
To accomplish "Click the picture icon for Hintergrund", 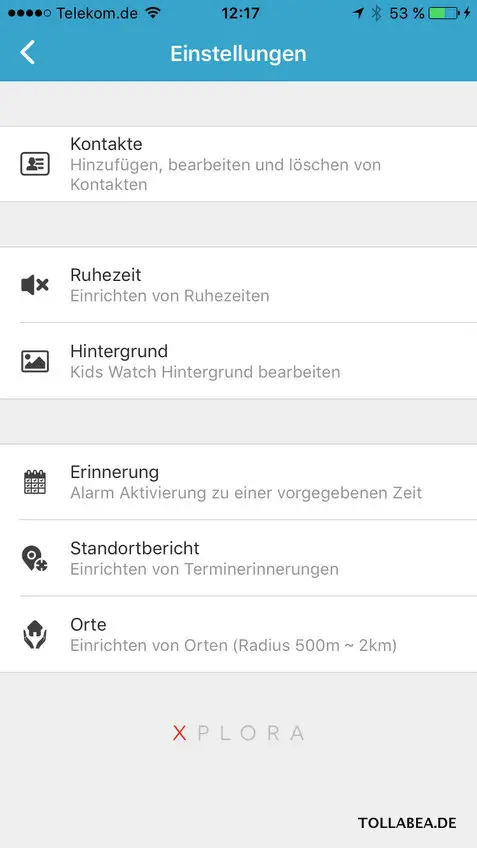I will [35, 361].
